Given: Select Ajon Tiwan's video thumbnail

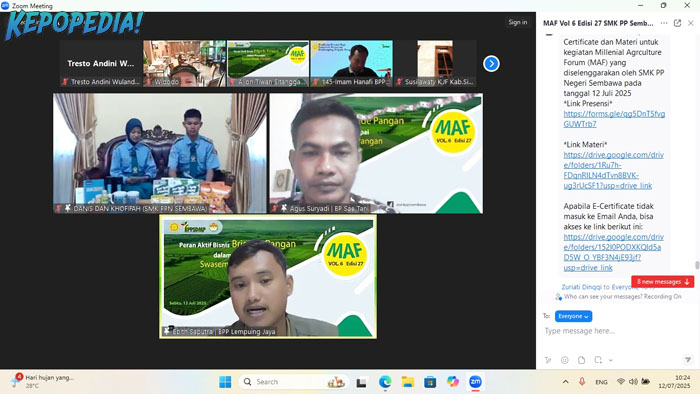Looking at the screenshot, I should click(268, 63).
